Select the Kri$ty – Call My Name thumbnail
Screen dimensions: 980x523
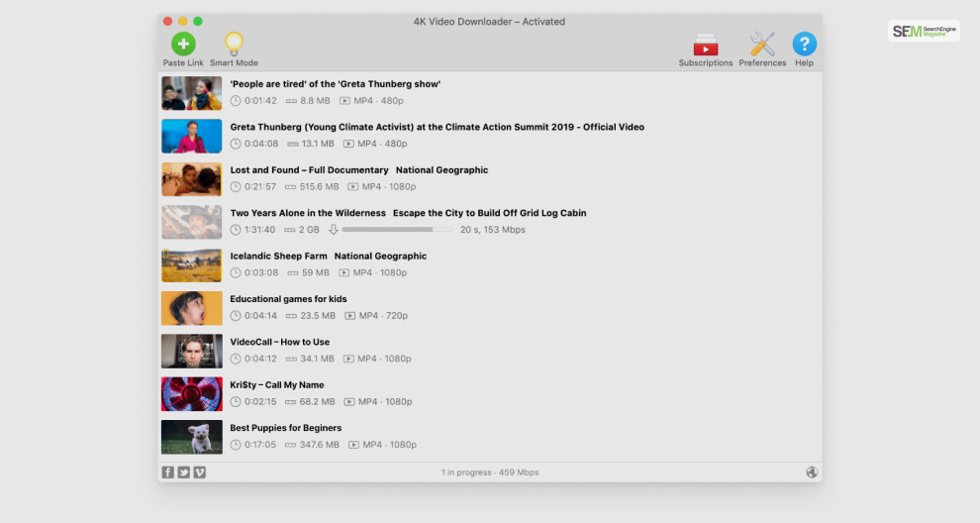(192, 394)
